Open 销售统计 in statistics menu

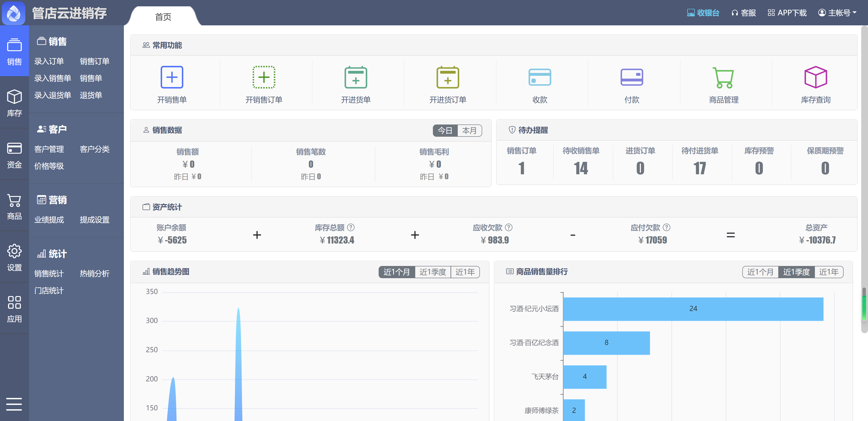49,274
